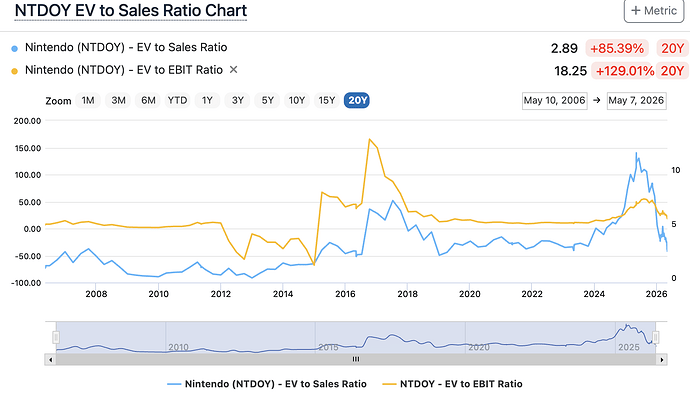The width and height of the screenshot is (690, 399).
Task: Grab the left navigator range handle
Action: pyautogui.click(x=56, y=337)
